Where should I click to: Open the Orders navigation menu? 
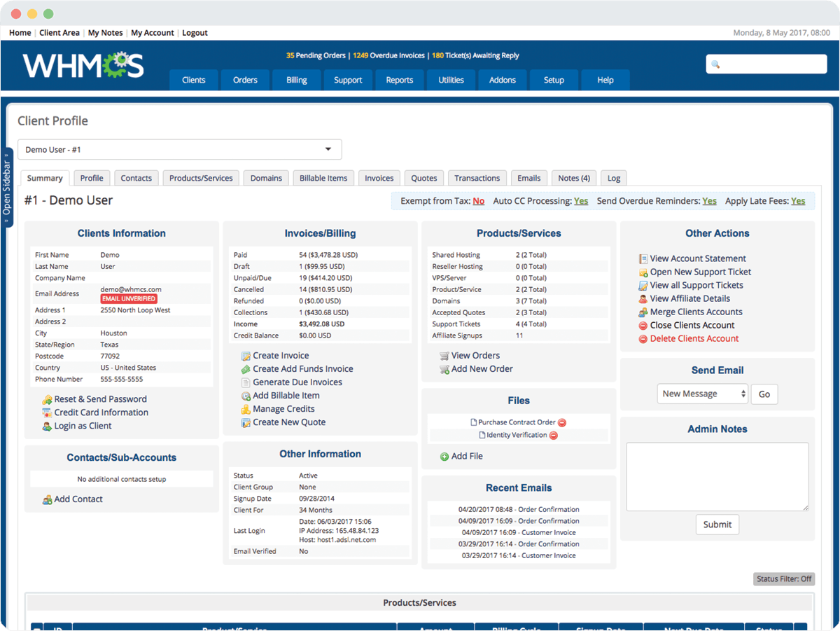click(245, 80)
